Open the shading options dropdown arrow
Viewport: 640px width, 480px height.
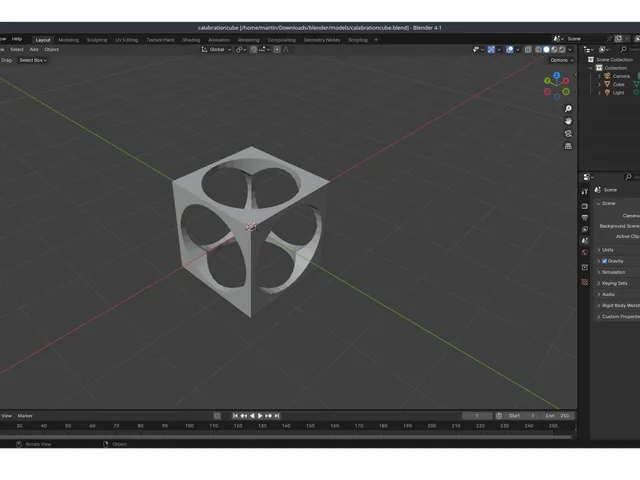(570, 50)
